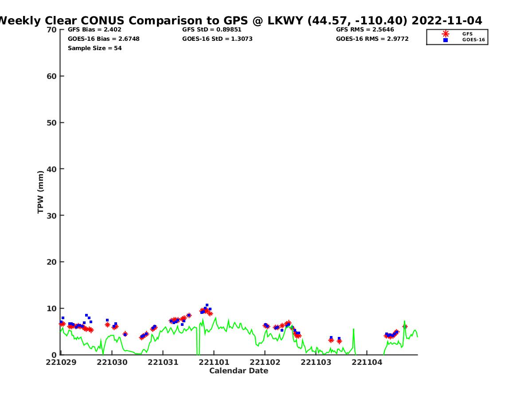The image size is (532, 399).
Task: Click the blue GOES-16 square legend marker
Action: [x=445, y=40]
